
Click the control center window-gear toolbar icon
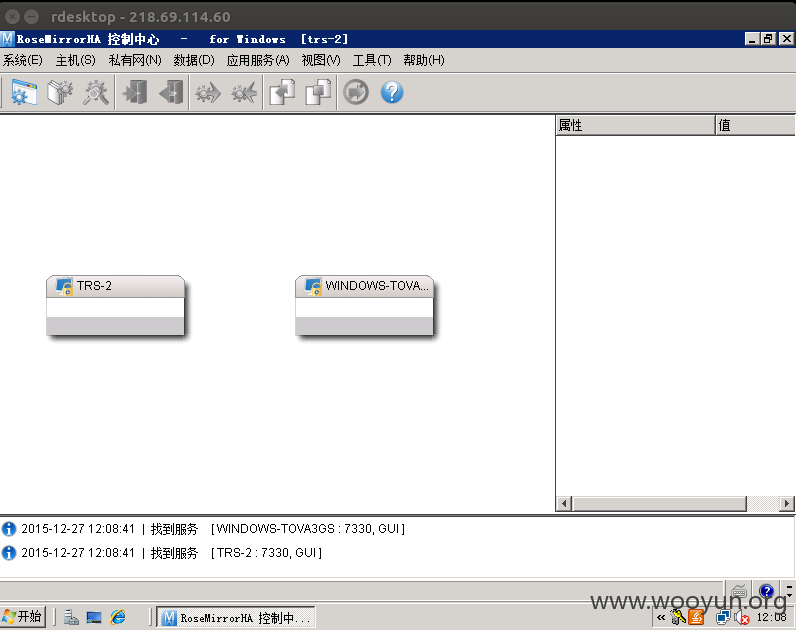click(24, 92)
